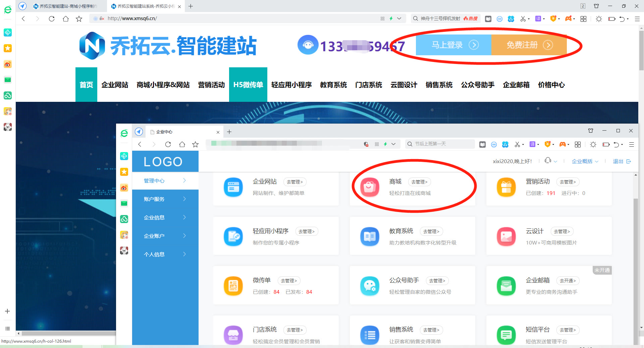The image size is (644, 348).
Task: Click the 马上登录 button
Action: [x=454, y=45]
